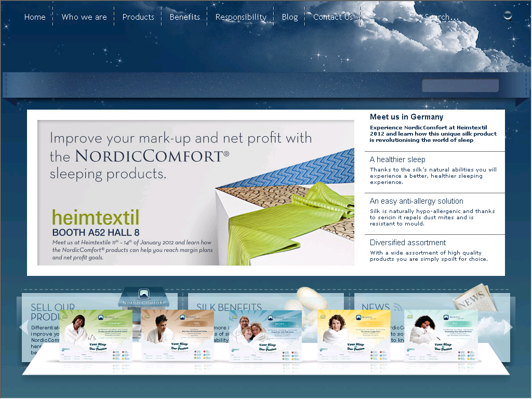Click the Heimtextil booth banner image
This screenshot has height=399, width=532.
pos(196,193)
